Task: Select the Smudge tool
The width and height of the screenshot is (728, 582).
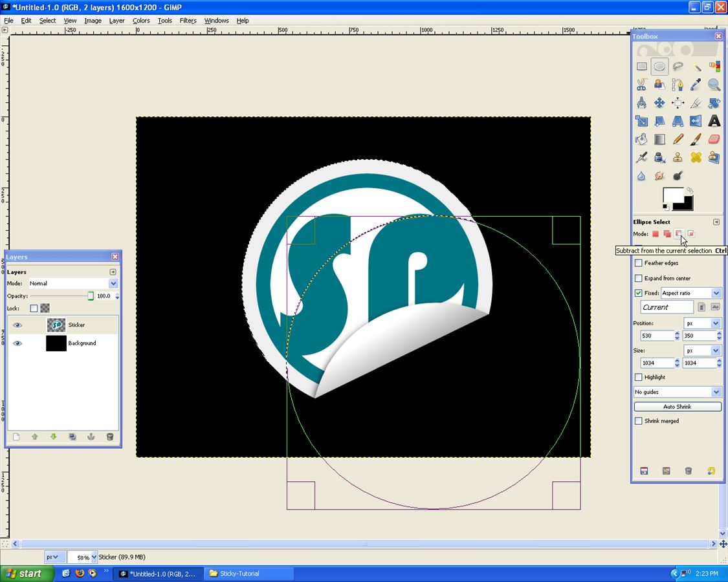Action: click(660, 176)
